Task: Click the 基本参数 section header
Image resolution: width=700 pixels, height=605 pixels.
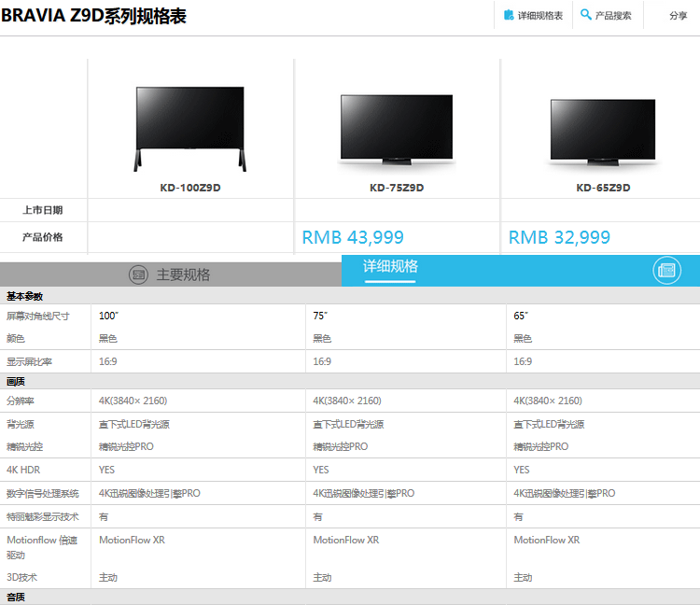Action: [x=24, y=296]
